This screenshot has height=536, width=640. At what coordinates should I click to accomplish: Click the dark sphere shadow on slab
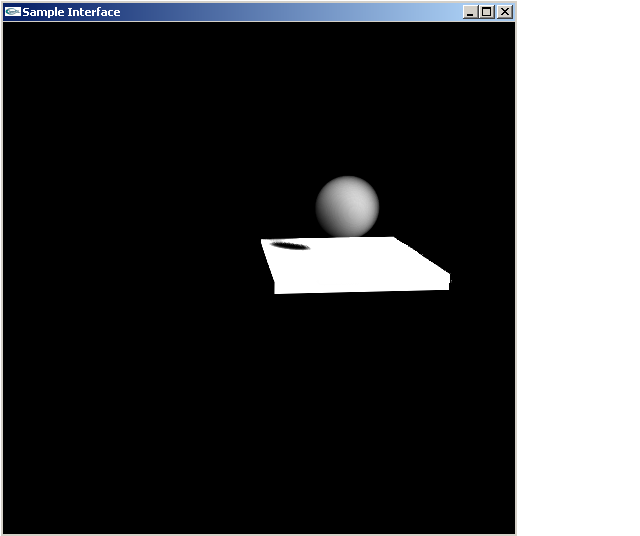(x=290, y=246)
